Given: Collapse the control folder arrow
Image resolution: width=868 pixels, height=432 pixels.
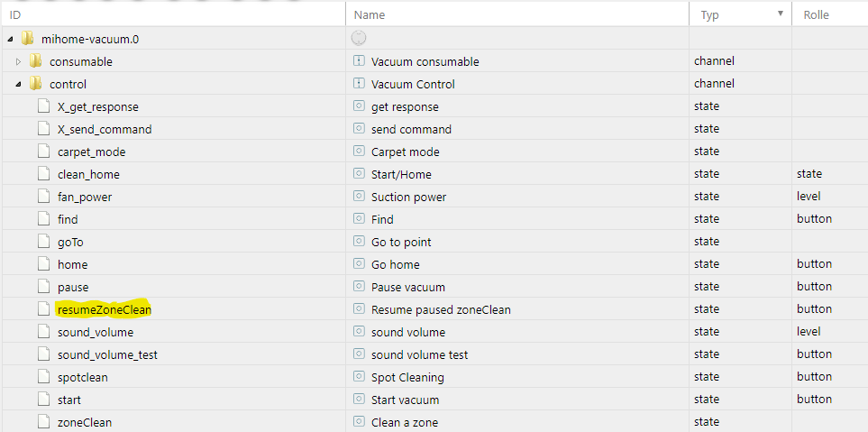Looking at the screenshot, I should tap(18, 84).
